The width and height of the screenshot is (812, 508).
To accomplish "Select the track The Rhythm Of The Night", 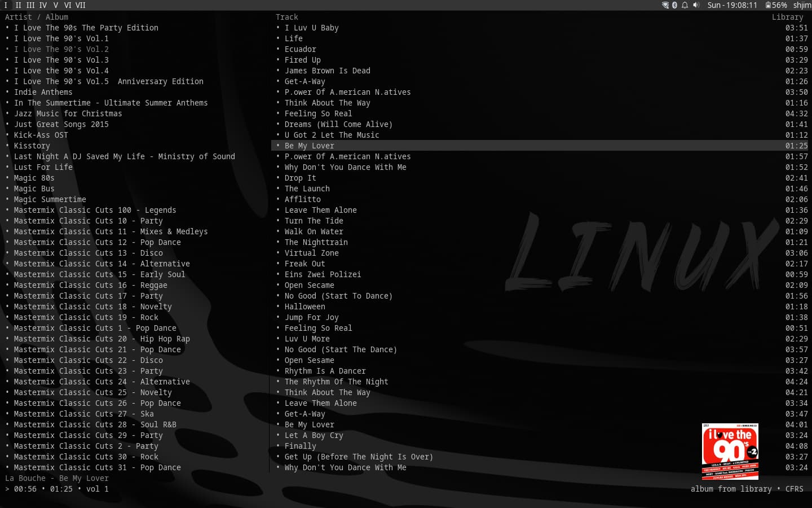I will coord(337,382).
